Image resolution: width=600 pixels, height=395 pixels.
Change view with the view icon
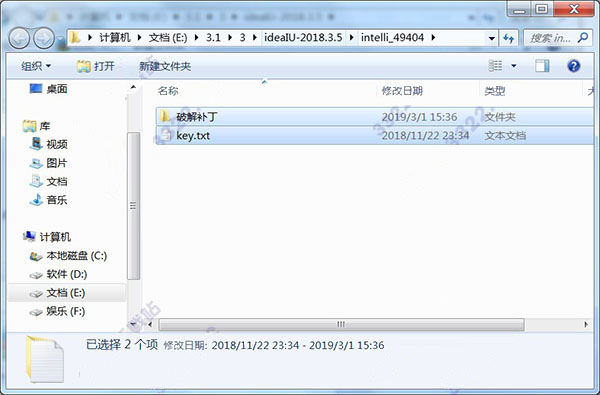[x=495, y=66]
